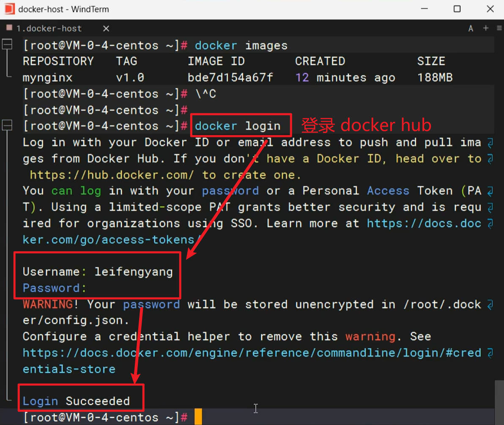
Task: Collapse the 'docker images' command fold marker
Action: [x=7, y=44]
